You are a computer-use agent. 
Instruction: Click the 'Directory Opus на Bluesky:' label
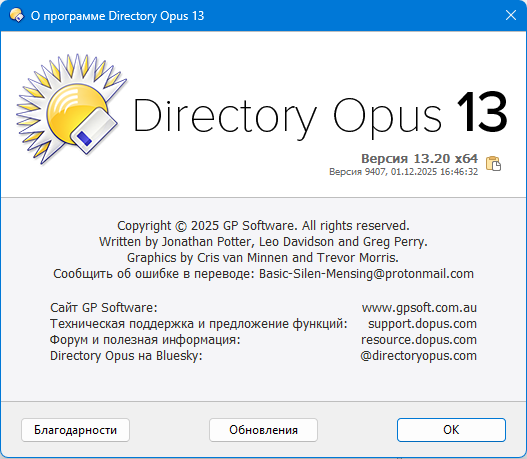pos(126,356)
